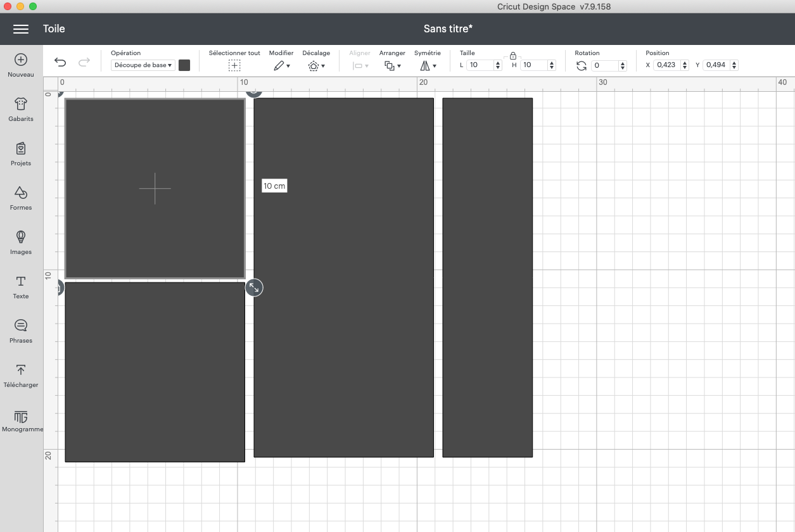
Task: Decrease X position with down stepper
Action: click(x=684, y=67)
